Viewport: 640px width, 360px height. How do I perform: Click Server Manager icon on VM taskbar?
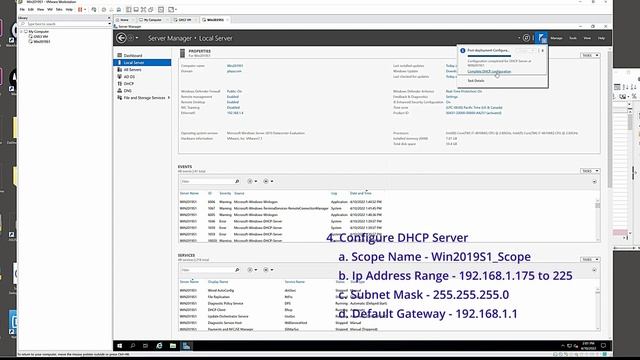coord(187,346)
